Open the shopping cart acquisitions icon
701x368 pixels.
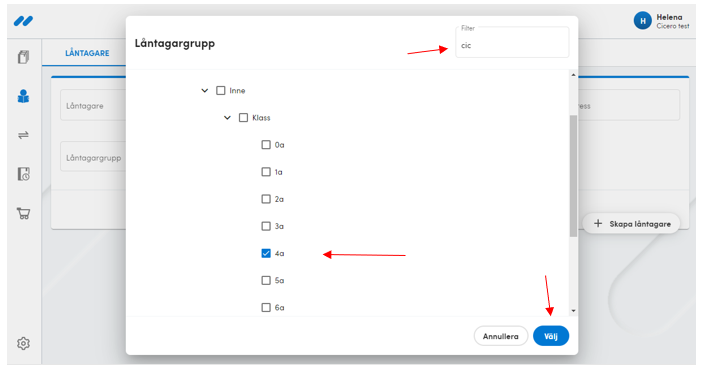tap(23, 213)
